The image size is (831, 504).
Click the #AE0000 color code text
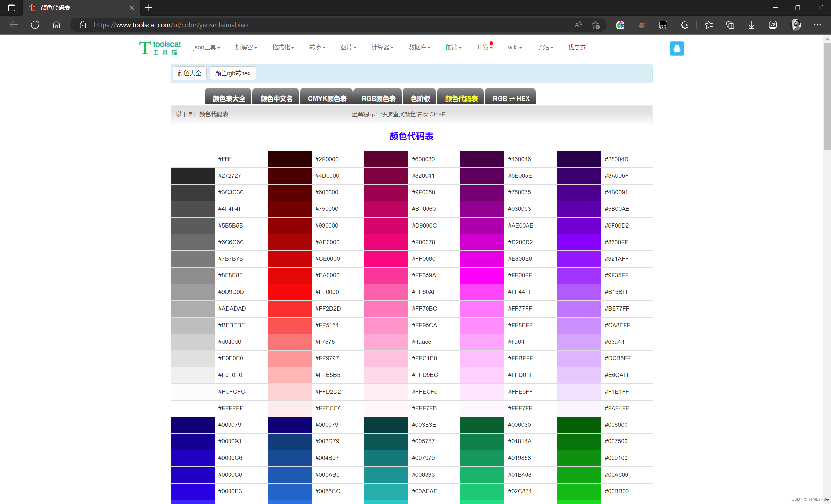click(x=327, y=242)
